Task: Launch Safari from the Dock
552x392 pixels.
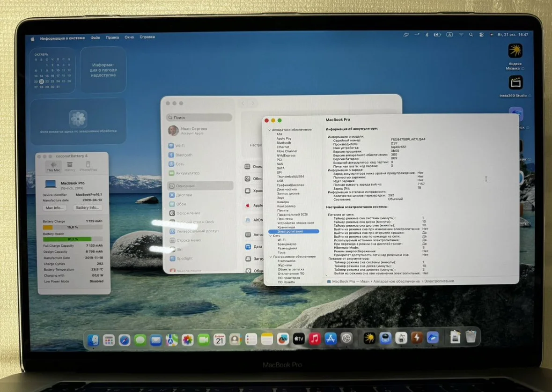Action: pos(125,340)
